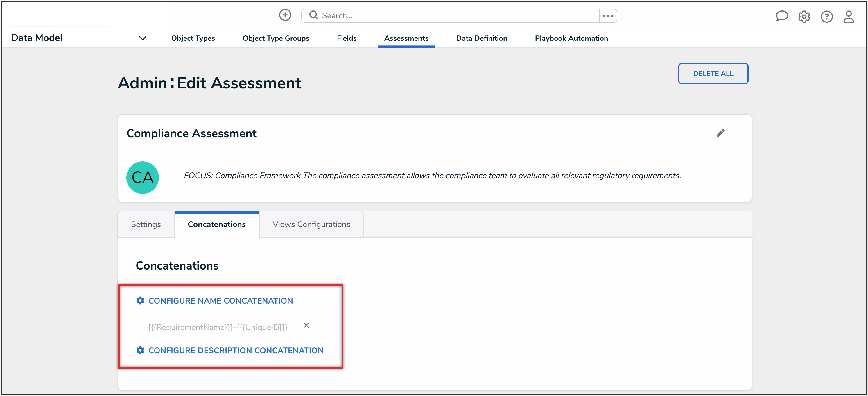Open the chat bubble icon
This screenshot has width=868, height=396.
coord(781,16)
